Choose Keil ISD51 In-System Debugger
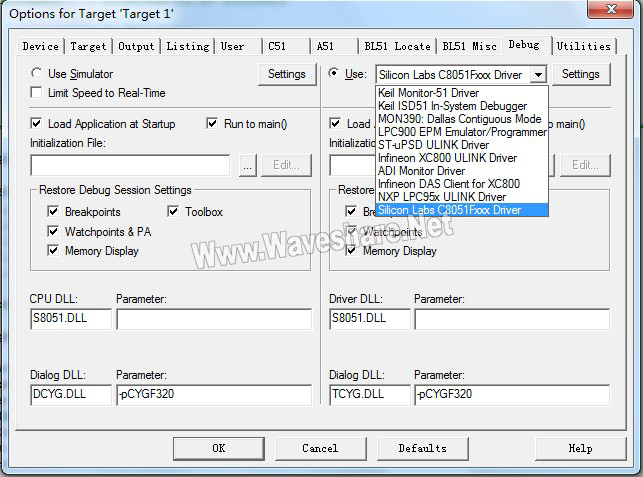This screenshot has height=477, width=643. pyautogui.click(x=462, y=106)
